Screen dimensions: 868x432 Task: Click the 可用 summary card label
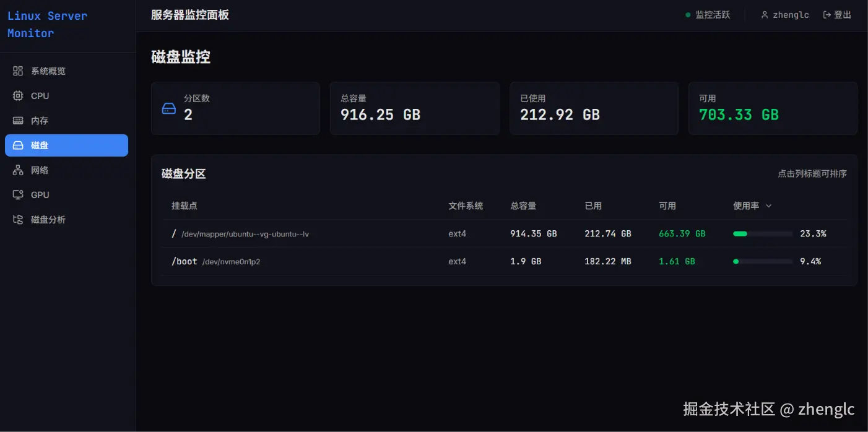tap(708, 98)
